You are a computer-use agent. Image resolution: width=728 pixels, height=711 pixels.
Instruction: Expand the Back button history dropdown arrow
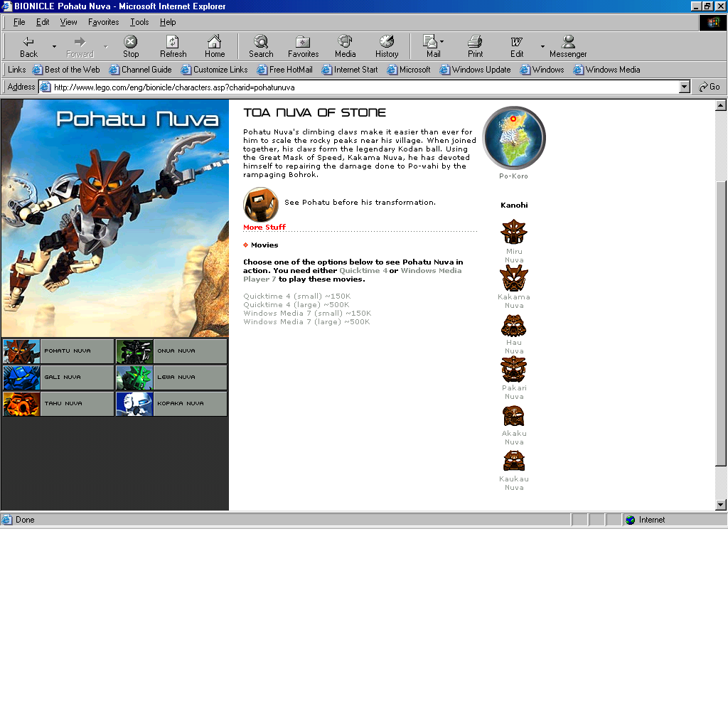(54, 47)
